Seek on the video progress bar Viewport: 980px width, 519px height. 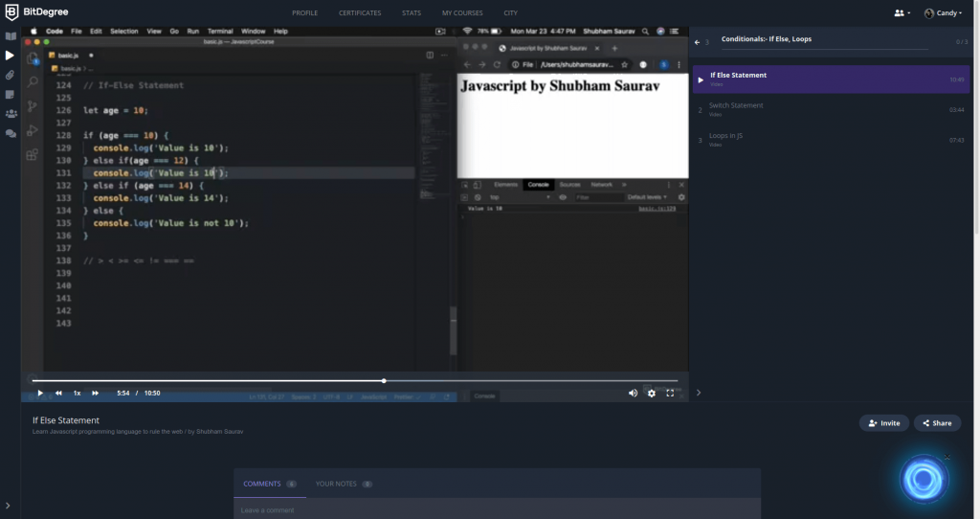pos(355,380)
